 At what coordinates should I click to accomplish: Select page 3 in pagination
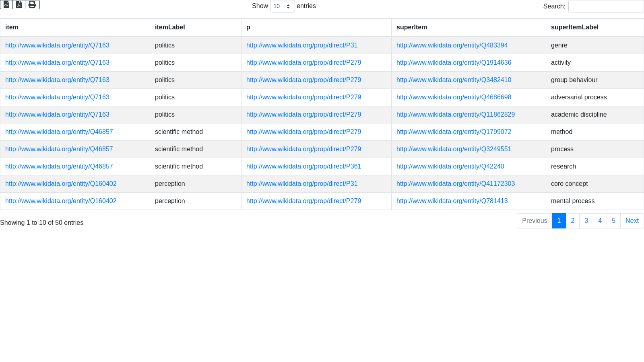coord(586,221)
